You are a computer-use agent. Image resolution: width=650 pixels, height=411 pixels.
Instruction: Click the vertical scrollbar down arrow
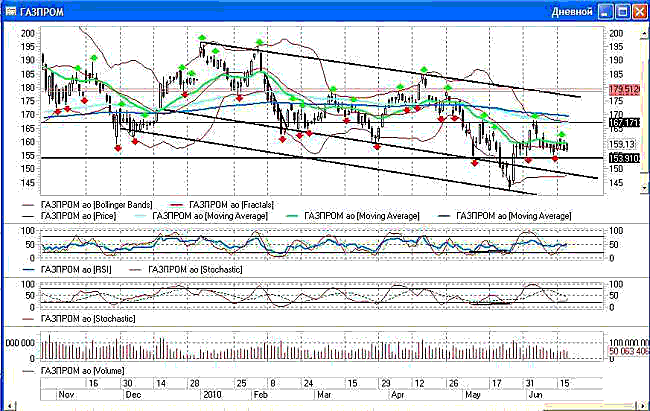[x=644, y=188]
